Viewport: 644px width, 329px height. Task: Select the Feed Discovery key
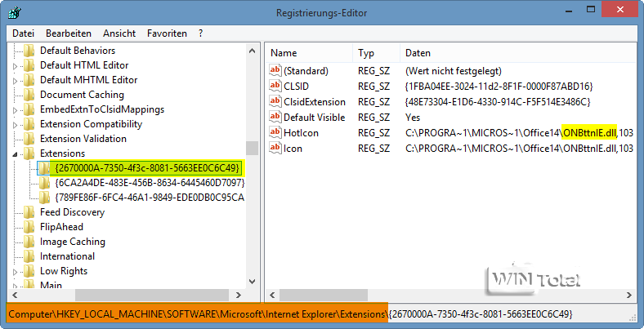pyautogui.click(x=72, y=212)
